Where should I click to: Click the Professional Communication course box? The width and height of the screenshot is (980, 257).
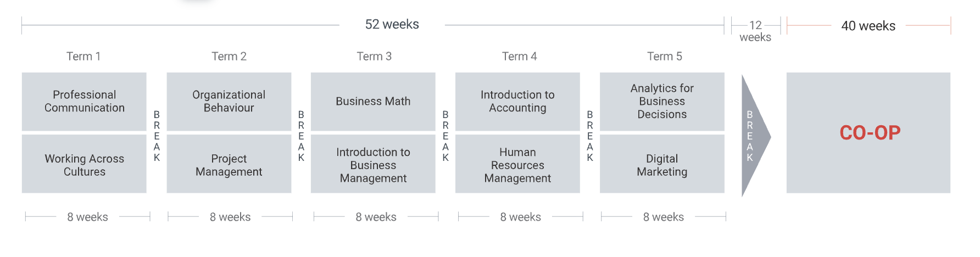pos(84,102)
